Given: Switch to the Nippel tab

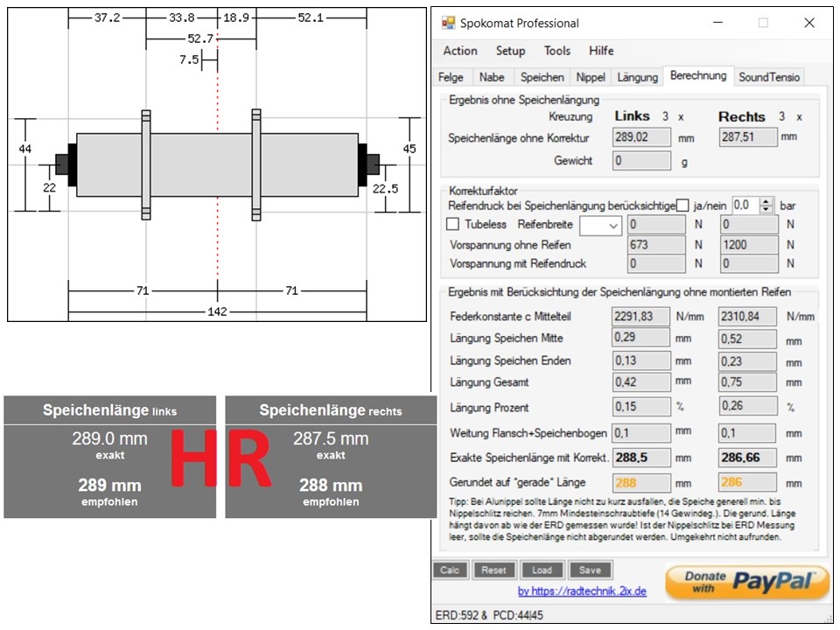Looking at the screenshot, I should click(591, 77).
